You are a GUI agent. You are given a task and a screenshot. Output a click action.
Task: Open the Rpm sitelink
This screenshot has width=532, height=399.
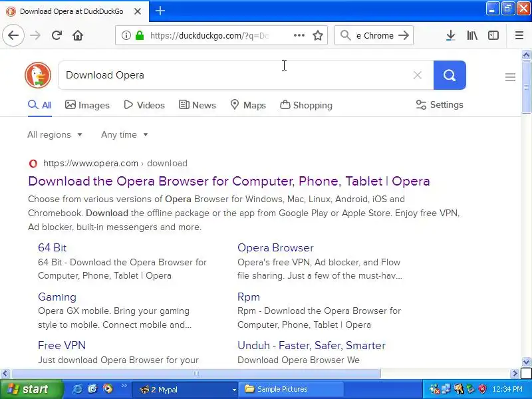tap(249, 297)
